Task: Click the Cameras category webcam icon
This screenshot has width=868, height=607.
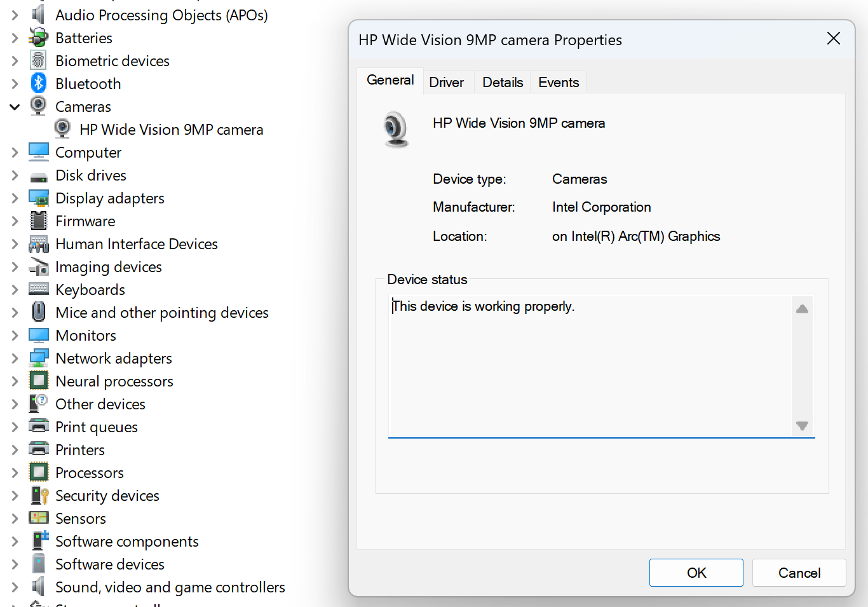Action: tap(39, 106)
